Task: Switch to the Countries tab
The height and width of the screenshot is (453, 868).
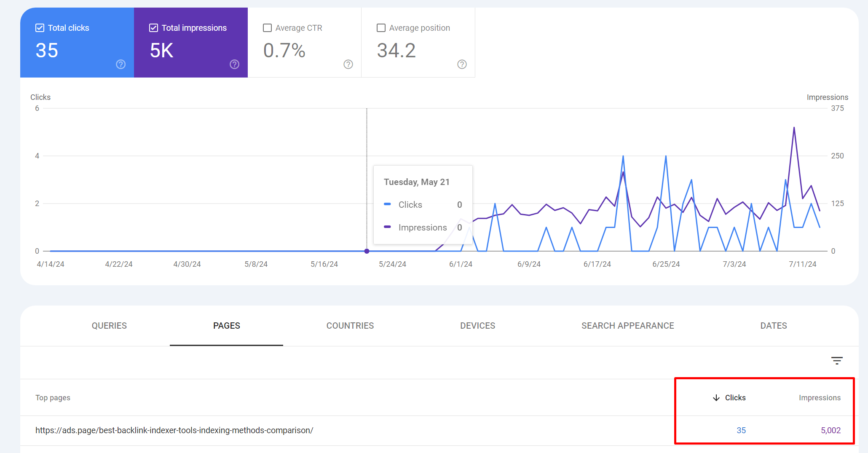Action: tap(350, 326)
